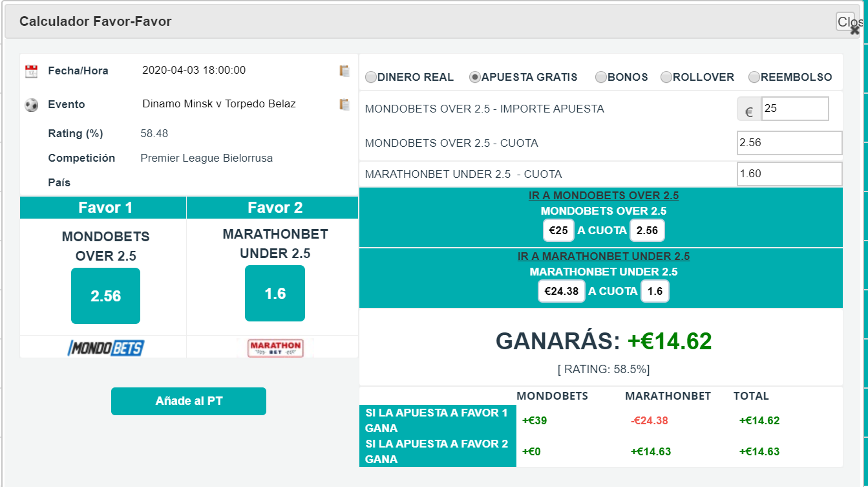Click the calendar icon beside Fecha/Hora
Viewport: 868px width, 487px height.
[x=31, y=71]
